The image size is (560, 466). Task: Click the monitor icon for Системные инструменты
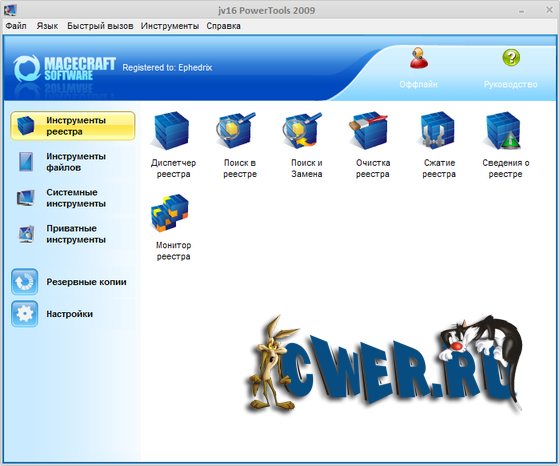(x=26, y=198)
